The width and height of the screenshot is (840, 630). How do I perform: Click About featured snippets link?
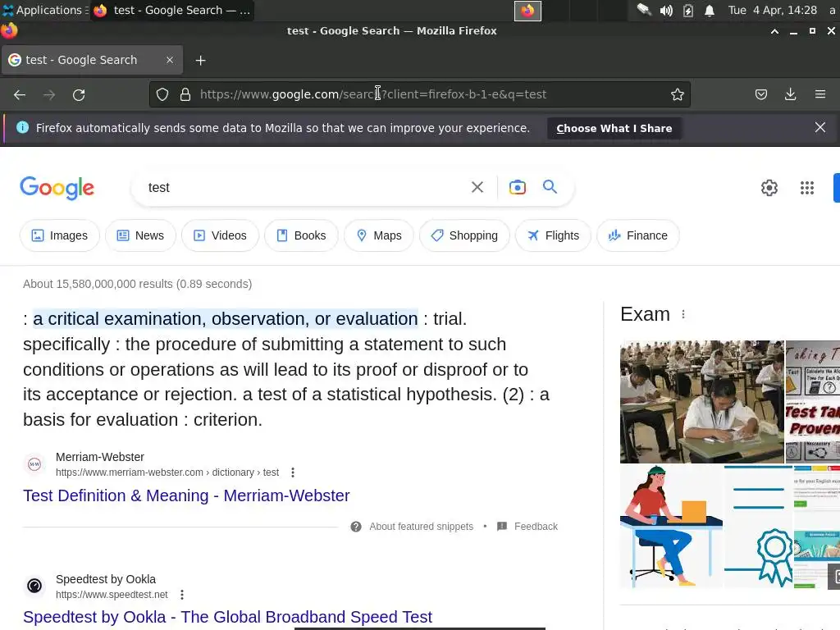[421, 527]
